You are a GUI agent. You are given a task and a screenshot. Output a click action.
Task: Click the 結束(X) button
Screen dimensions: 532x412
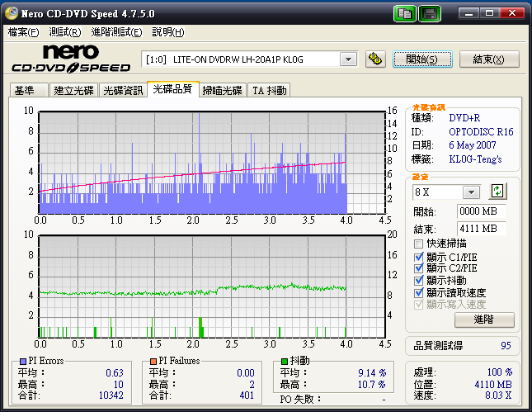[489, 59]
